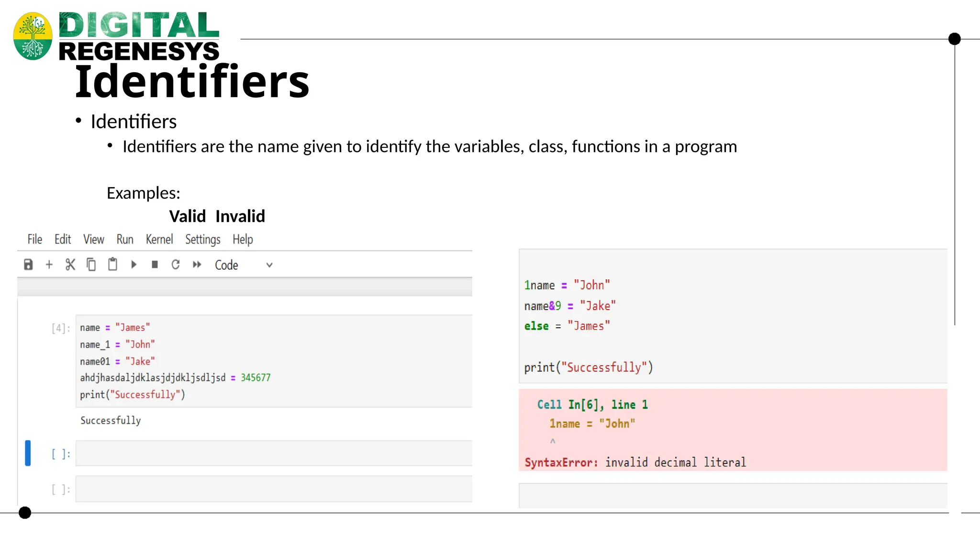Paste cell using clipboard icon

click(x=112, y=264)
